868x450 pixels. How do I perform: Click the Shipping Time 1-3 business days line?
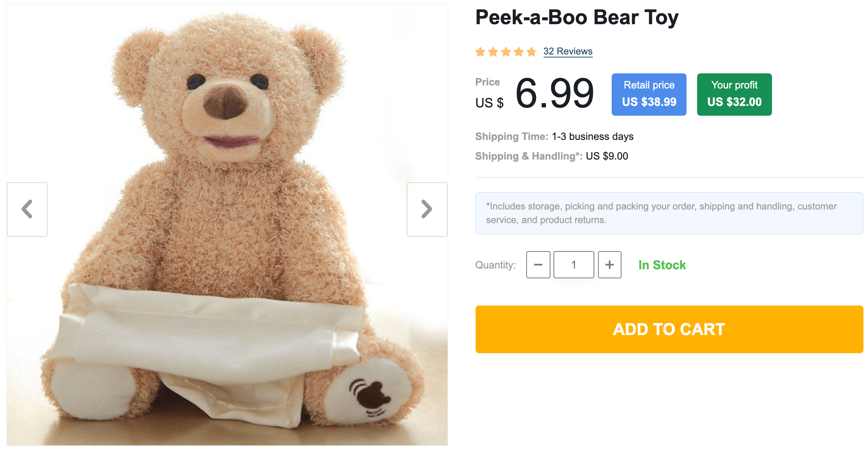click(x=554, y=137)
